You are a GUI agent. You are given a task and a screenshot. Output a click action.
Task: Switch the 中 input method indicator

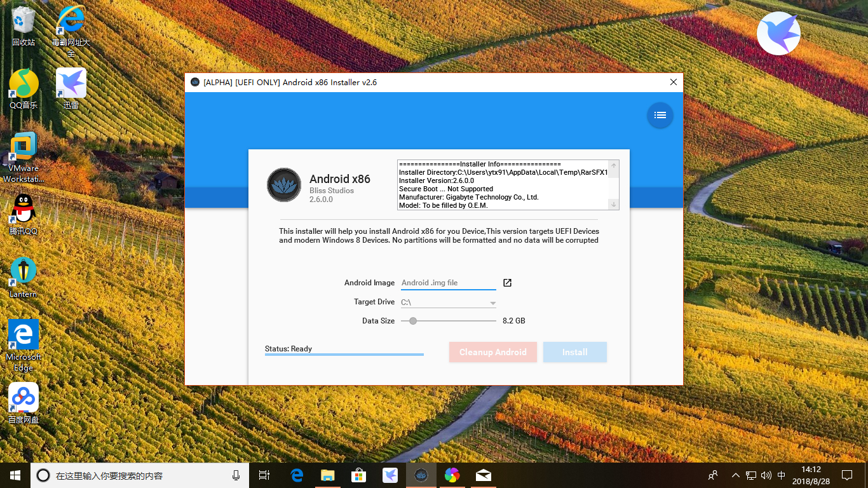point(781,475)
